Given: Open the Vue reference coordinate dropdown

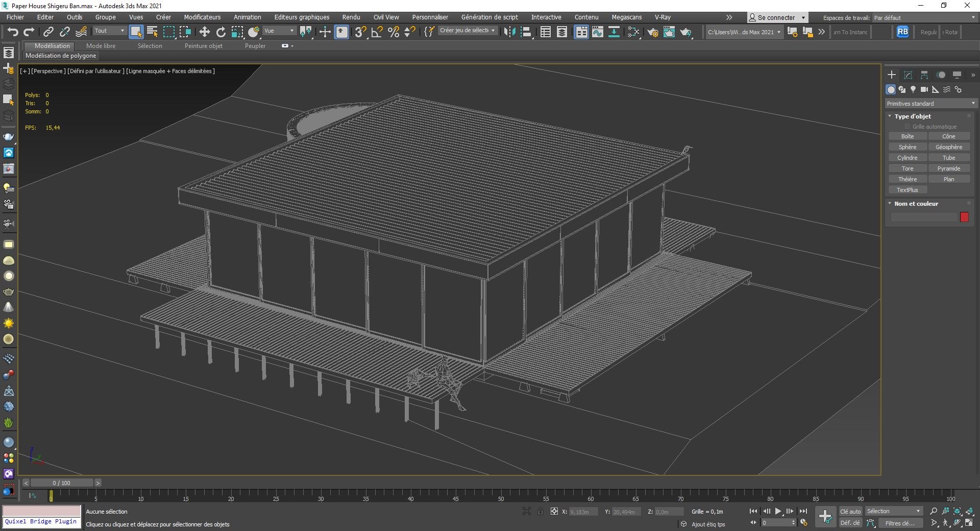Looking at the screenshot, I should pos(279,31).
